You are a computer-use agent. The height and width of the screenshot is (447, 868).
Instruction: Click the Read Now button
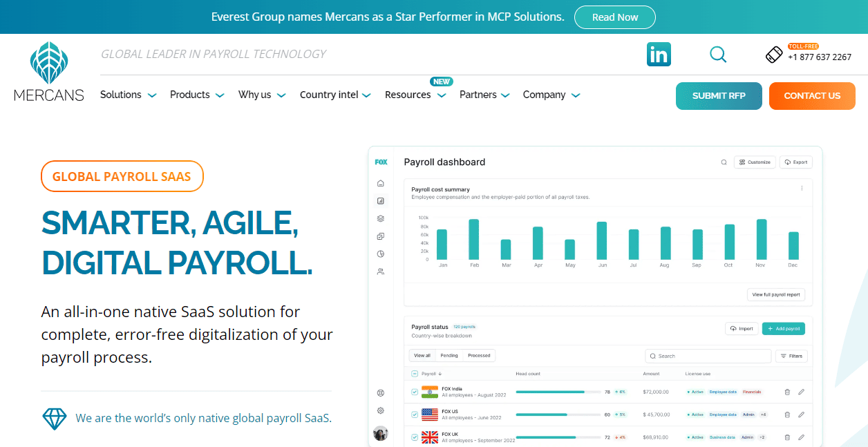pos(615,17)
